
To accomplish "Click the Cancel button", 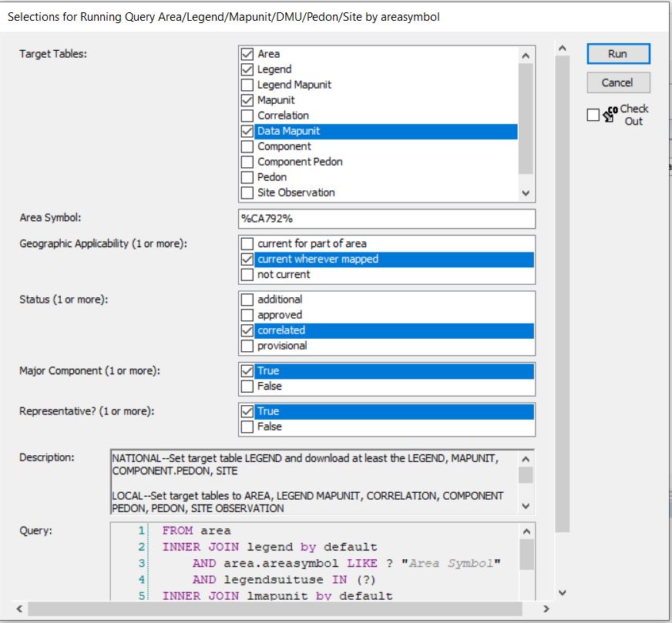I will 618,82.
